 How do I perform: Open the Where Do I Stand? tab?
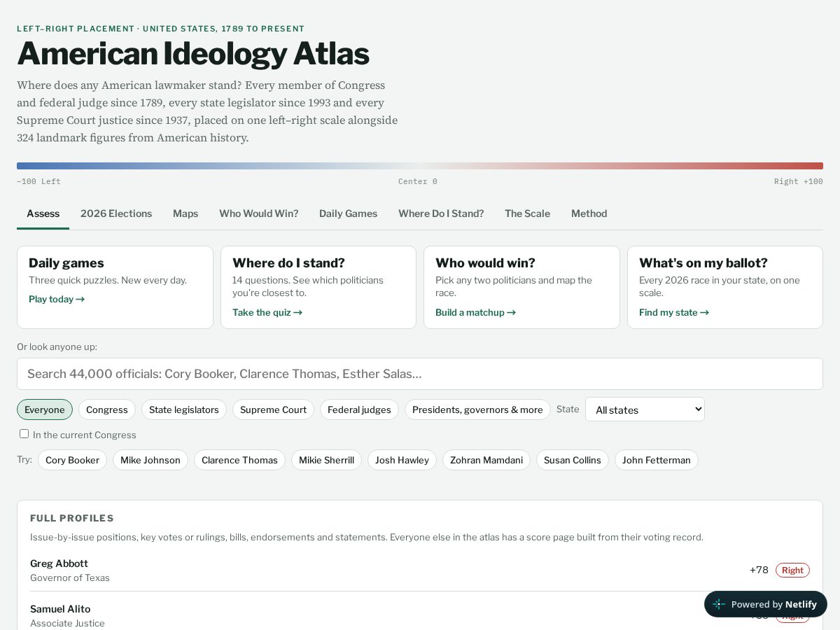441,213
